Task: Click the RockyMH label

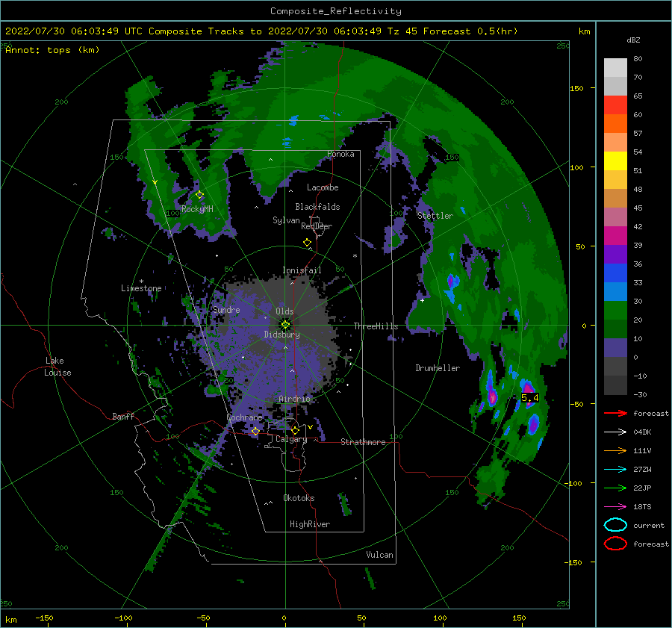Action: (197, 209)
